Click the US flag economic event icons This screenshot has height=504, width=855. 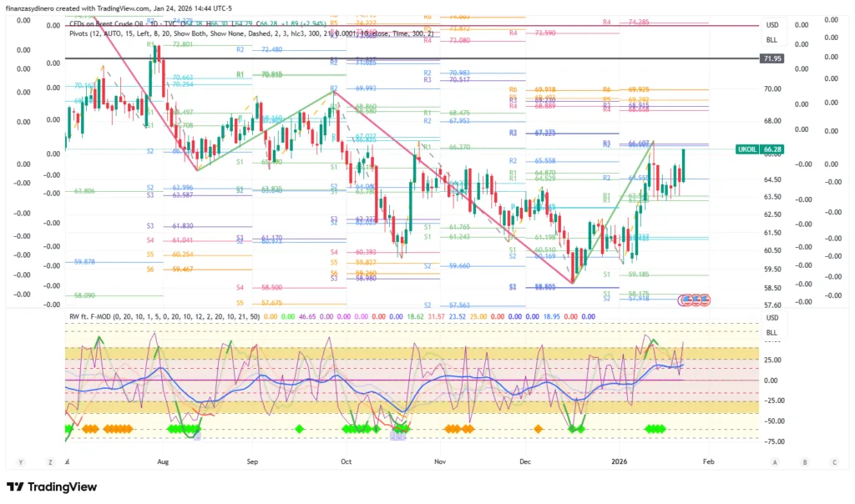click(697, 298)
